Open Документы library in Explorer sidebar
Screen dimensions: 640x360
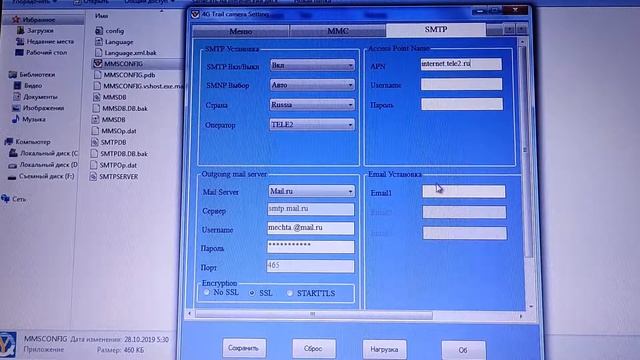tap(40, 97)
